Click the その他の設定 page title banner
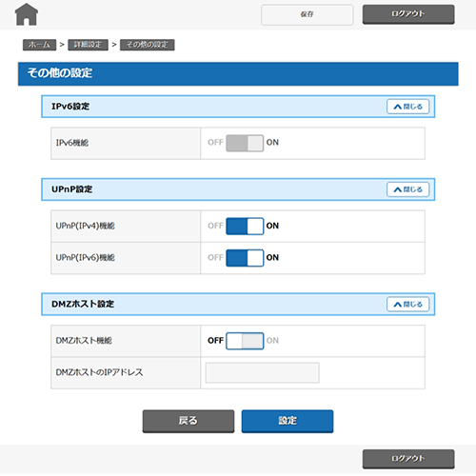 [x=238, y=74]
